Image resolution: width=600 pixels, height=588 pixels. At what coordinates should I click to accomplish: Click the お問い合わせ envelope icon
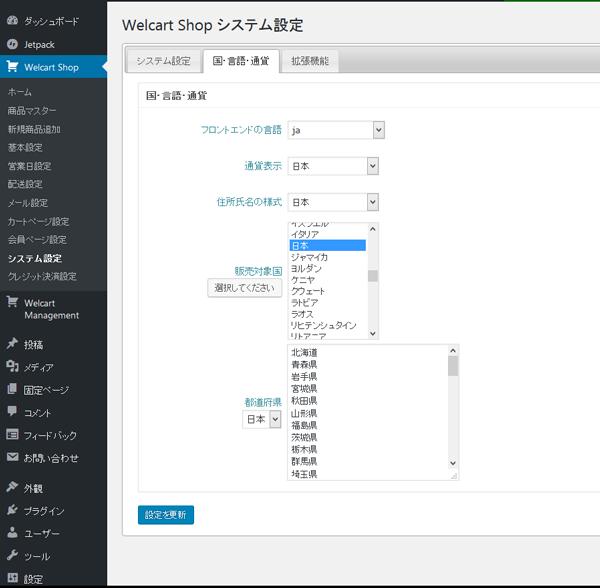(x=12, y=457)
